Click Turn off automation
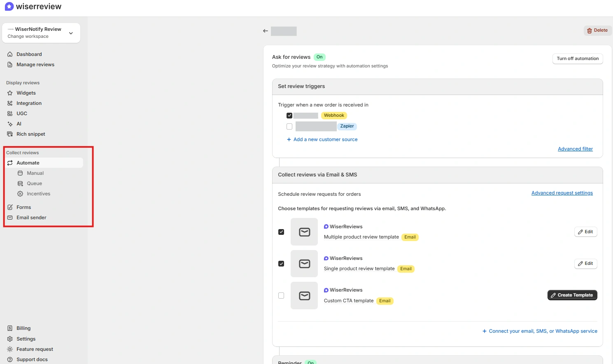 (577, 58)
